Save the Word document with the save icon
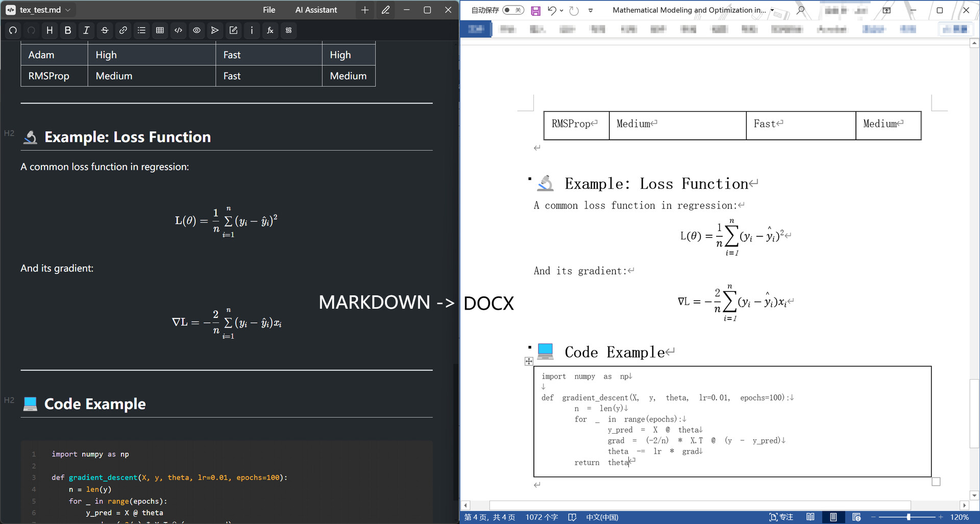Viewport: 980px width, 524px height. coord(535,10)
